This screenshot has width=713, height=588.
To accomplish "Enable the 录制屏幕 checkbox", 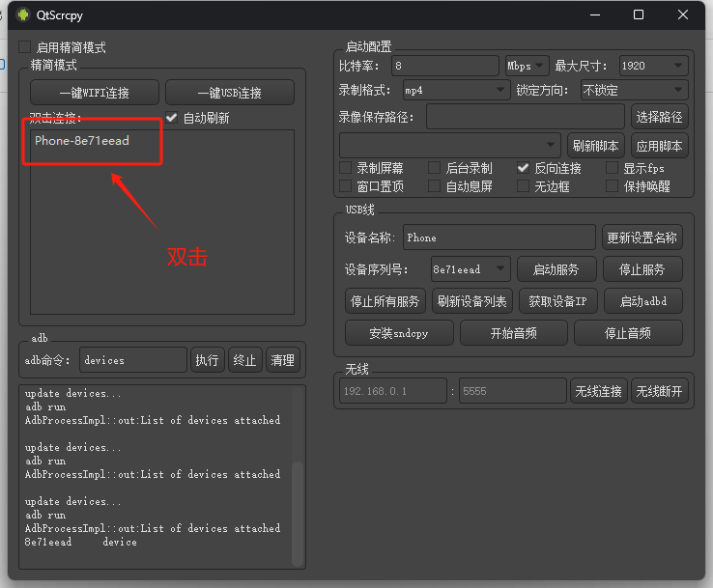I will pyautogui.click(x=346, y=168).
